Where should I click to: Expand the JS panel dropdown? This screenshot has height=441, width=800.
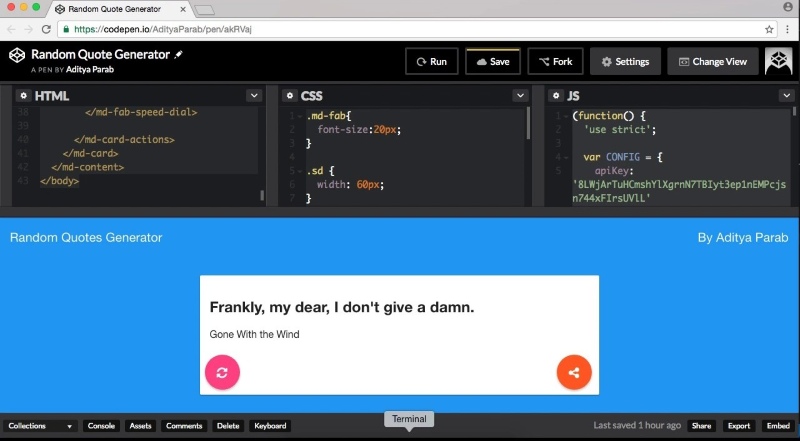786,95
